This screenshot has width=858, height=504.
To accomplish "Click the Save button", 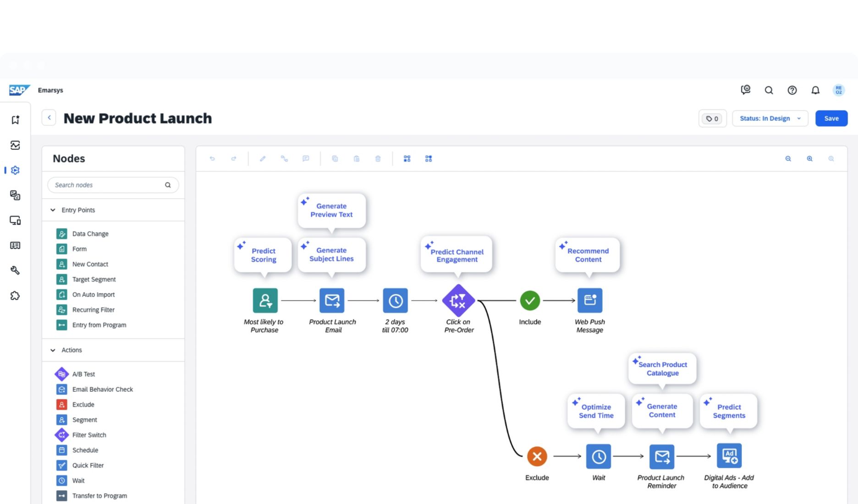I will pyautogui.click(x=831, y=118).
